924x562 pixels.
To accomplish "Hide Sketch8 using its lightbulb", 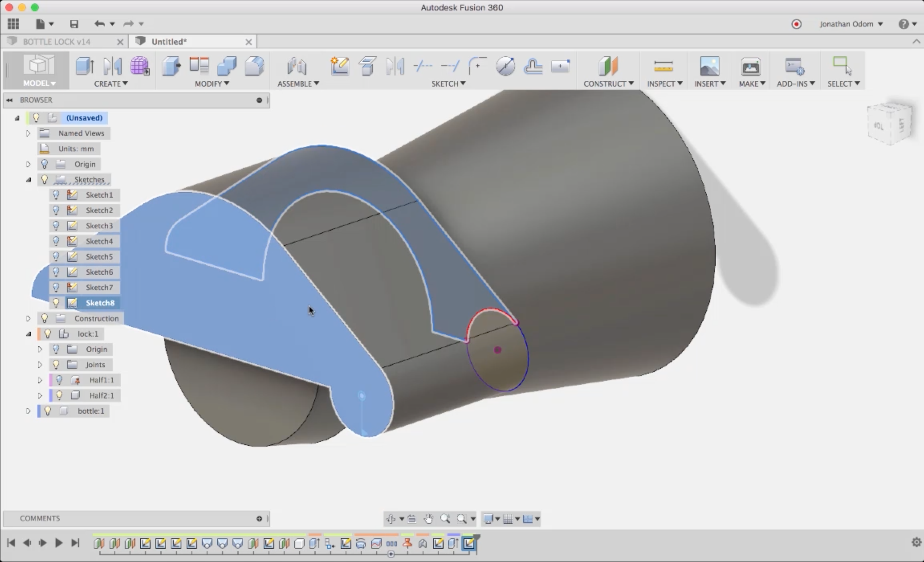I will (56, 303).
